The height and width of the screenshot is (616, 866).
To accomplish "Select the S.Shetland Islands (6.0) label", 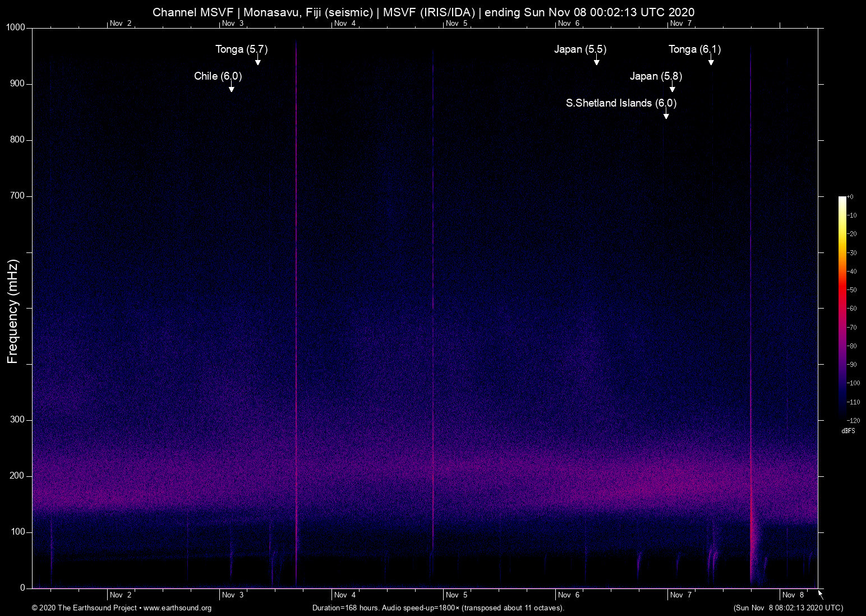I will pos(621,103).
